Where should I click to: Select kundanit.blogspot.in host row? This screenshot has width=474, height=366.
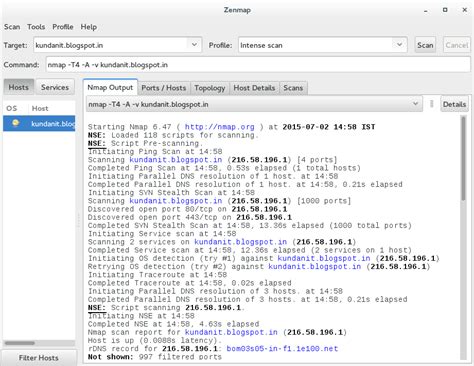[39, 124]
